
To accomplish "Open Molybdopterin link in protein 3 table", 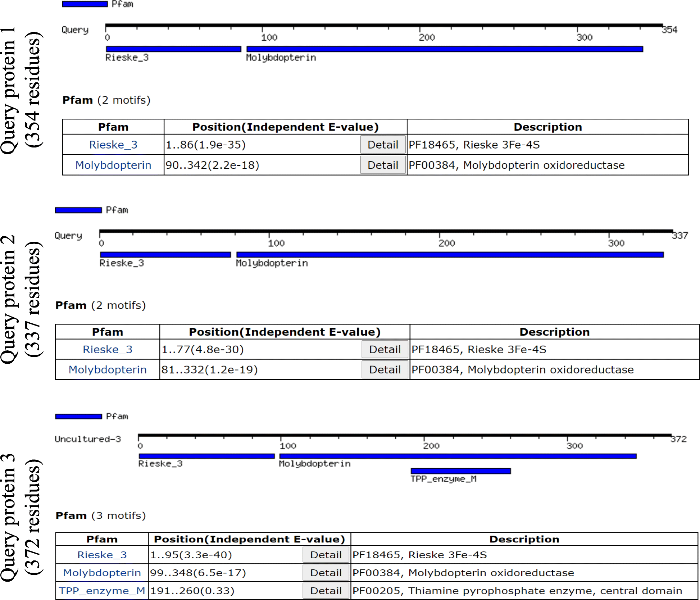I will 102,573.
